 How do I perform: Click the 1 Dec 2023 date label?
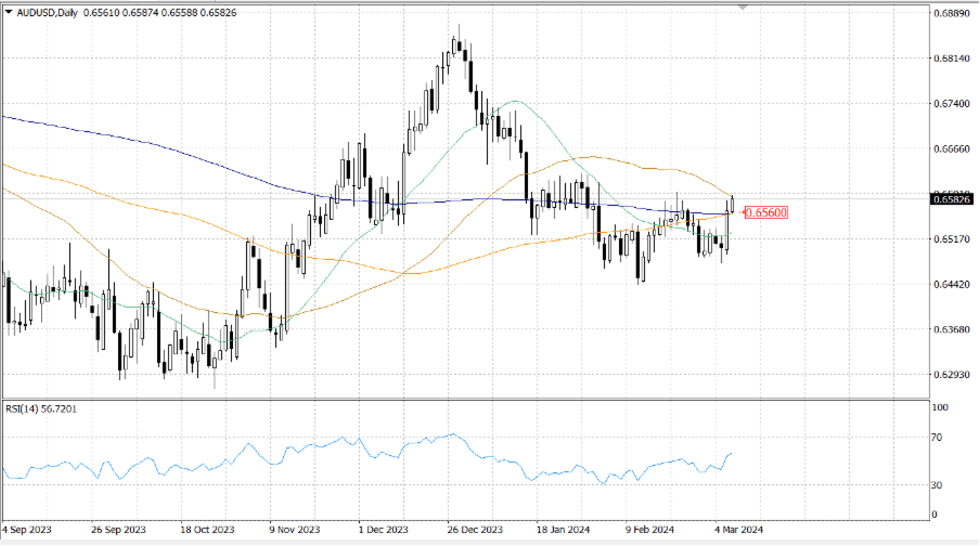click(x=383, y=530)
